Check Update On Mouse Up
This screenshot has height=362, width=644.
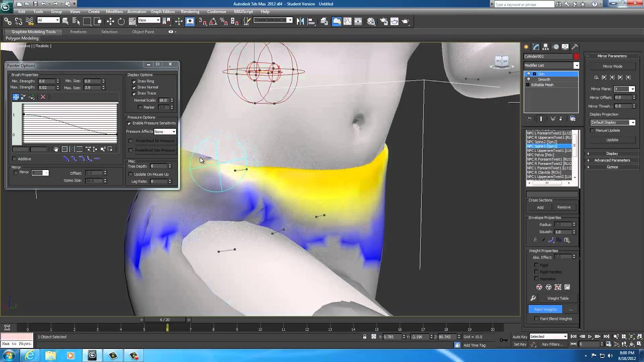tap(130, 174)
